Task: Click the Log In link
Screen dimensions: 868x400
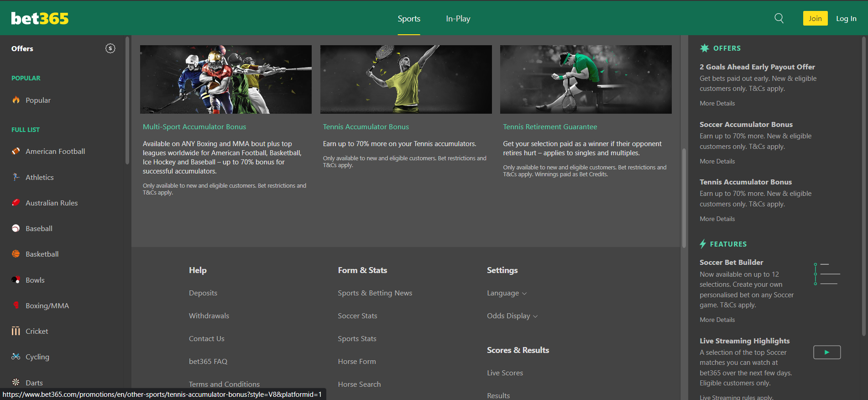Action: [x=846, y=19]
